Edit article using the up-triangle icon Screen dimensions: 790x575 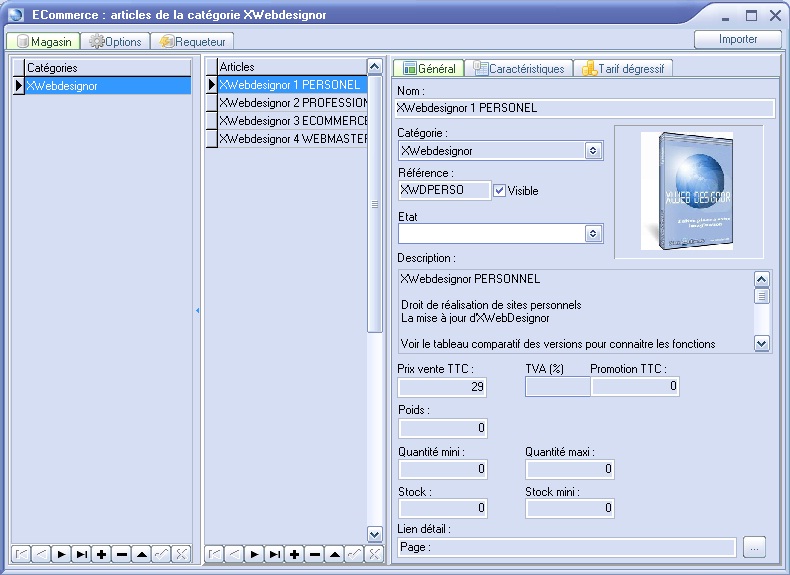[335, 554]
